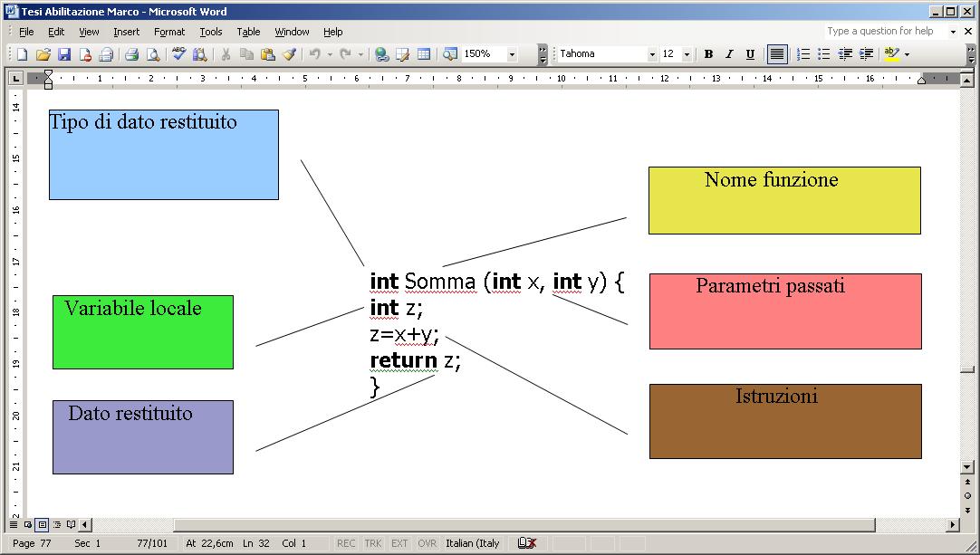This screenshot has width=980, height=555.
Task: Open the Tahoma font name dropdown
Action: (652, 54)
